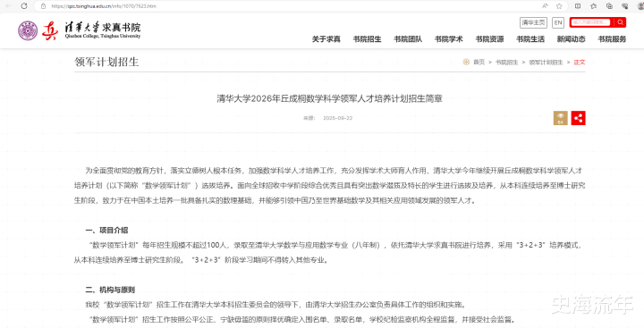The width and height of the screenshot is (644, 328).
Task: Go to 书院招生 breadcrumb link
Action: (506, 63)
